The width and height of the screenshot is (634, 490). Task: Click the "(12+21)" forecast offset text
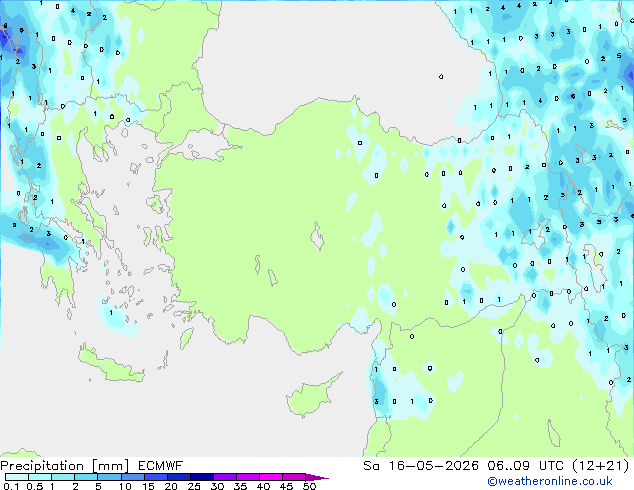click(x=601, y=466)
